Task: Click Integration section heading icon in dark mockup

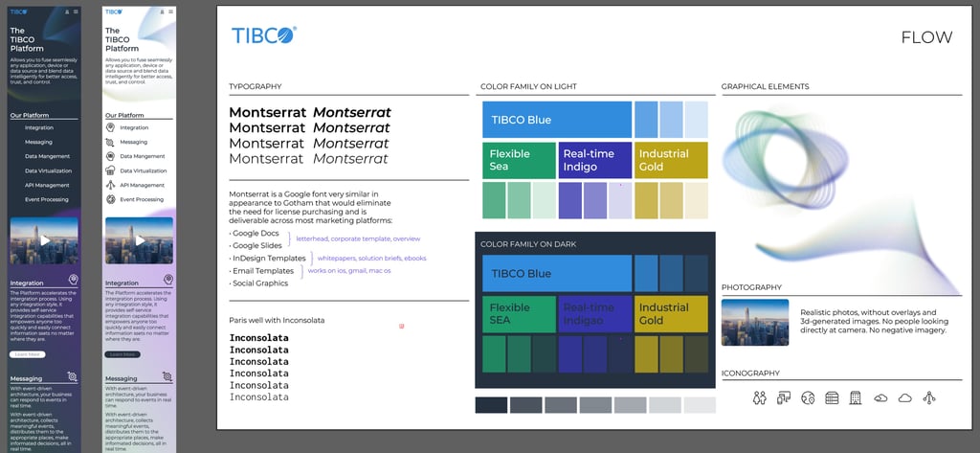Action: [x=73, y=280]
